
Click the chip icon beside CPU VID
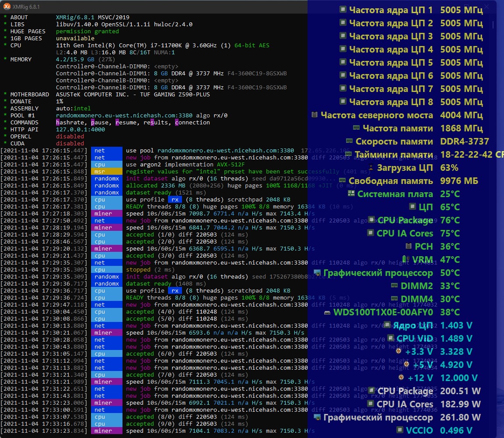391,338
